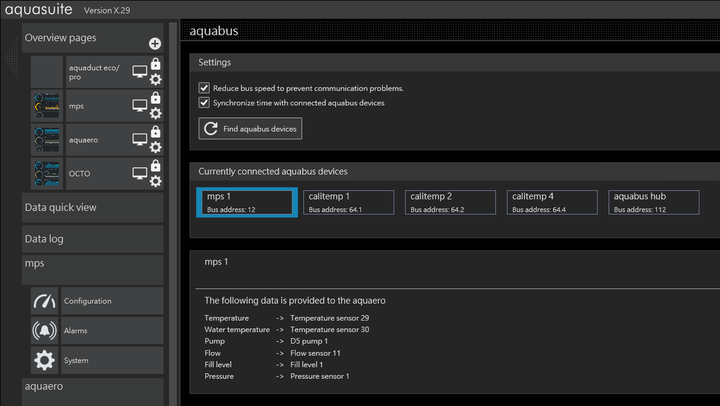The image size is (720, 406).
Task: Click the 'Currently connected aquabus devices' header
Action: [273, 172]
